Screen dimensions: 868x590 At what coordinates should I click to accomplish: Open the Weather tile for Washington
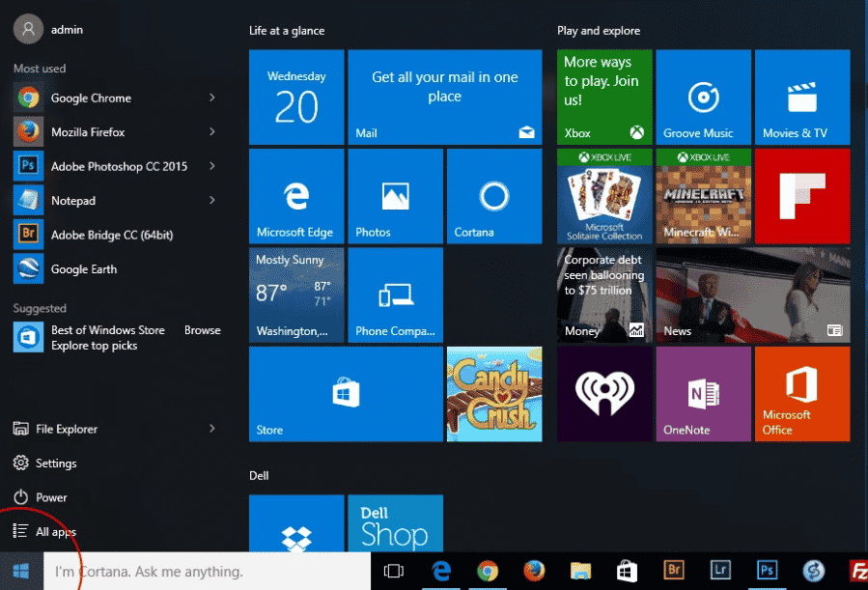click(296, 295)
